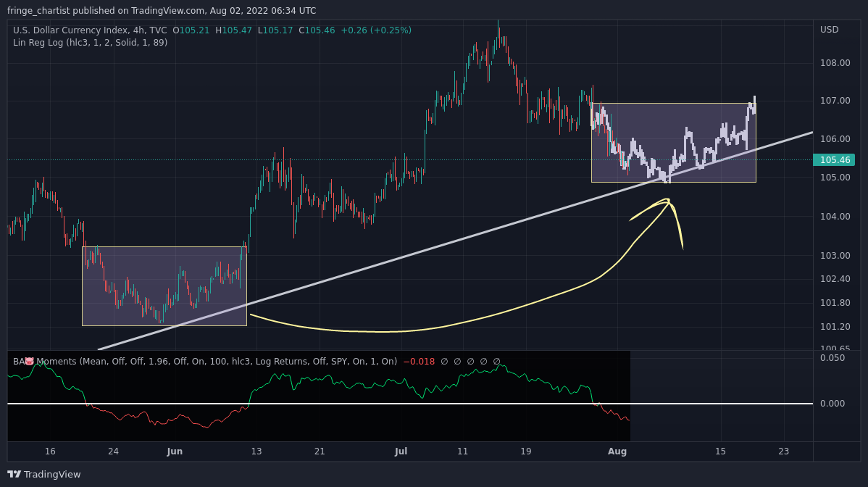Click the 102.40 price axis label
868x487 pixels.
[835, 279]
